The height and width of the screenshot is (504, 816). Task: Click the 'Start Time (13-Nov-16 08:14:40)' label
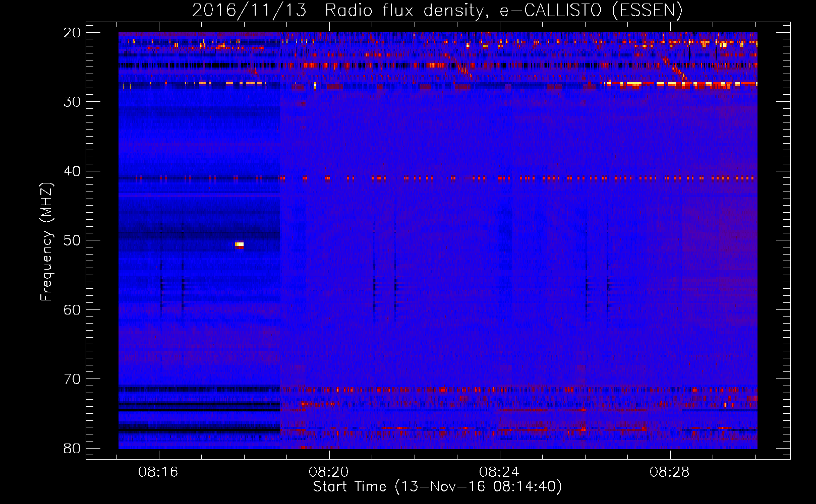tap(437, 487)
